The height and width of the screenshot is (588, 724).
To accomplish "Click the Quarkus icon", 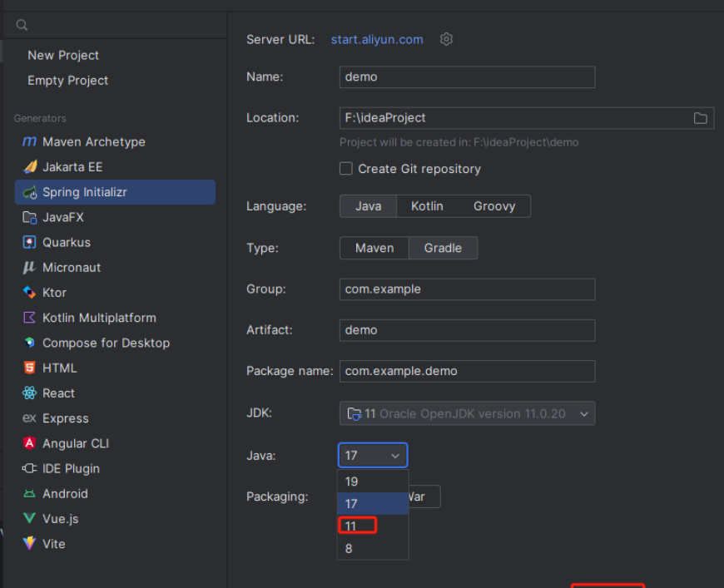I will pos(30,242).
